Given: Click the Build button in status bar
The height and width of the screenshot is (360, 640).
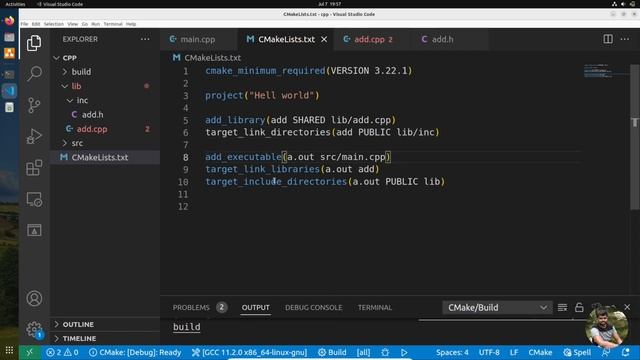Looking at the screenshot, I should tap(332, 353).
